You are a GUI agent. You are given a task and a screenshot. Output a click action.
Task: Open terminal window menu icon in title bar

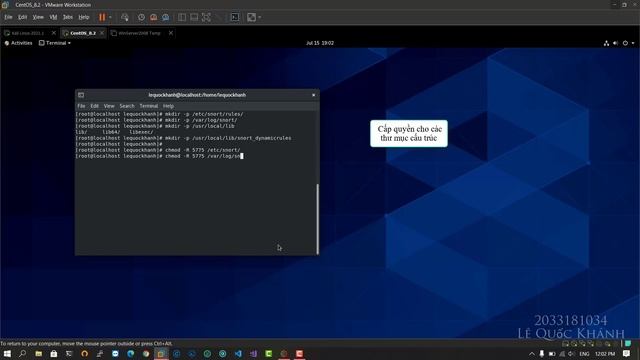[81, 95]
